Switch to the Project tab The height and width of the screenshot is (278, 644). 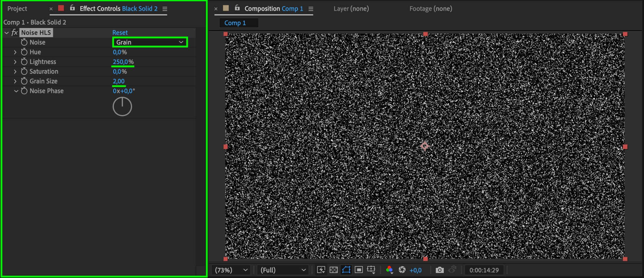(17, 9)
